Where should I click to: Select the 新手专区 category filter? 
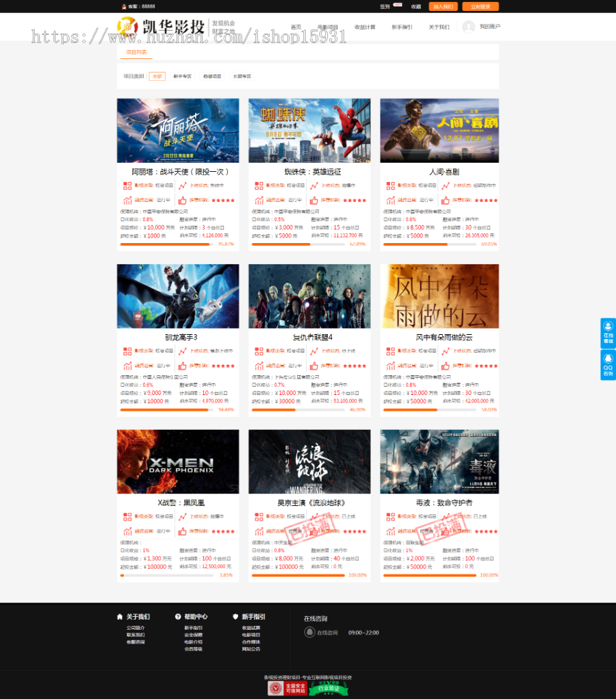pyautogui.click(x=182, y=76)
